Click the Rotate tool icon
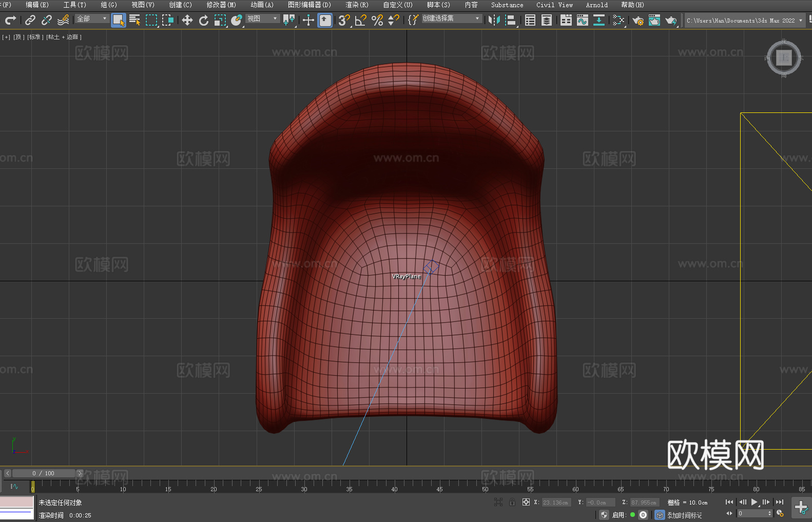Screen dimensions: 812x522 (204, 20)
